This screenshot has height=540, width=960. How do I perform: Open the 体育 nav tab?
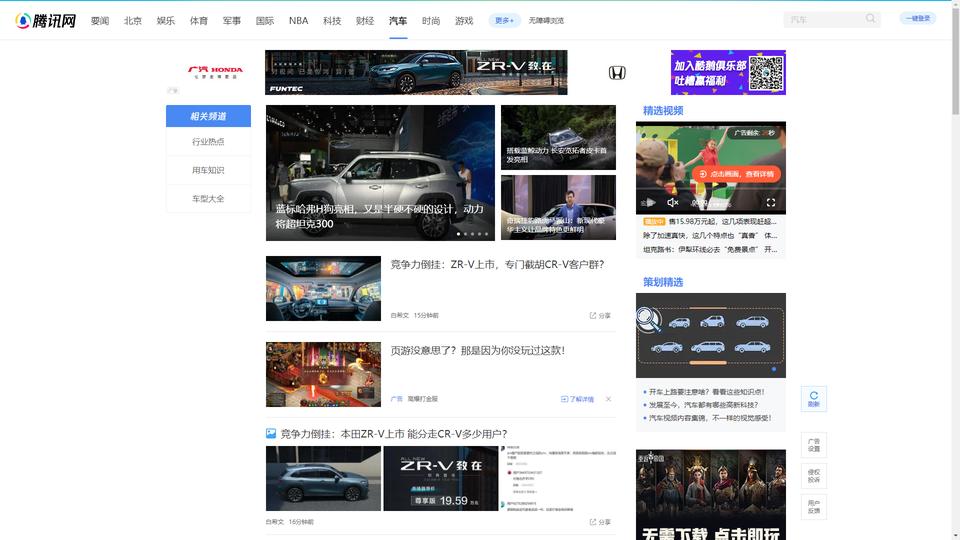tap(199, 20)
